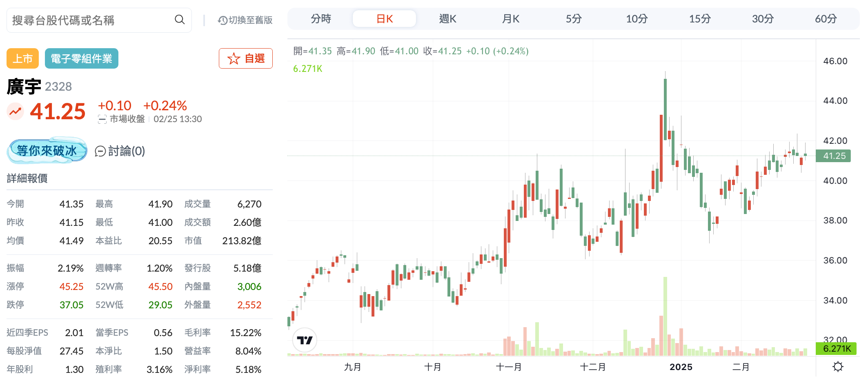Click the chart settings gear icon
The image size is (868, 388).
coord(838,367)
